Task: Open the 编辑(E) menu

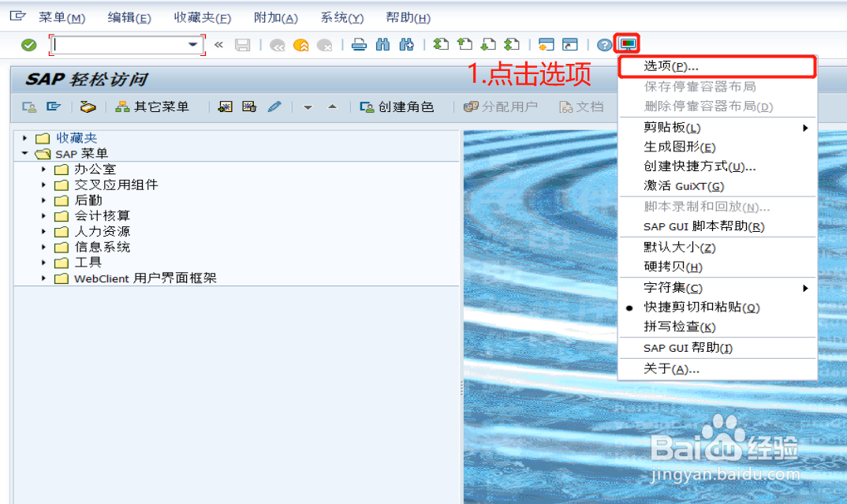Action: (129, 18)
